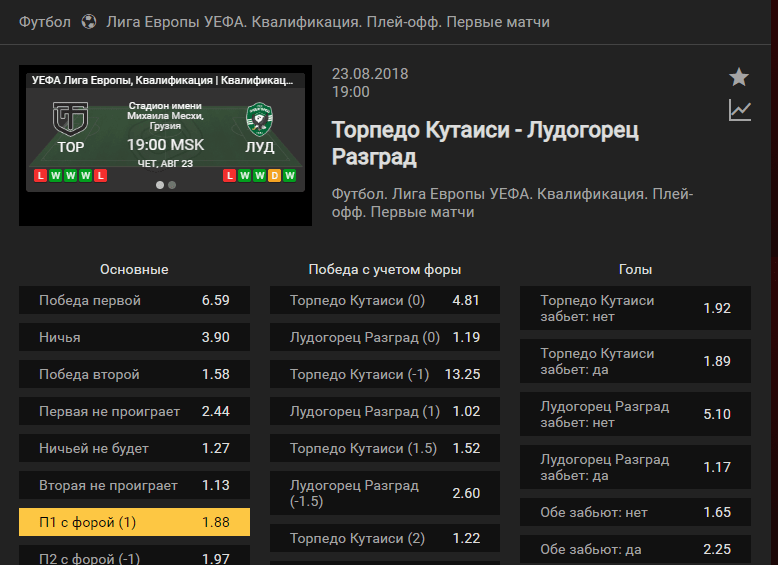Viewport: 778px width, 565px height.
Task: Click the football icon in breadcrumb
Action: 89,22
